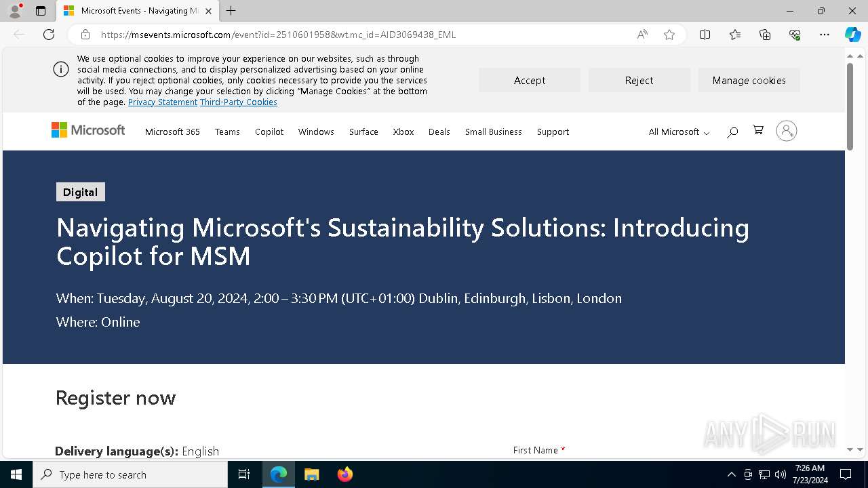This screenshot has height=488, width=868.
Task: Open the shopping cart
Action: (758, 130)
